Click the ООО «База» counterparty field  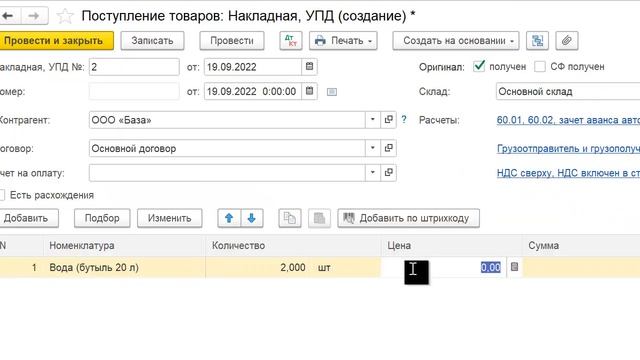(x=227, y=120)
